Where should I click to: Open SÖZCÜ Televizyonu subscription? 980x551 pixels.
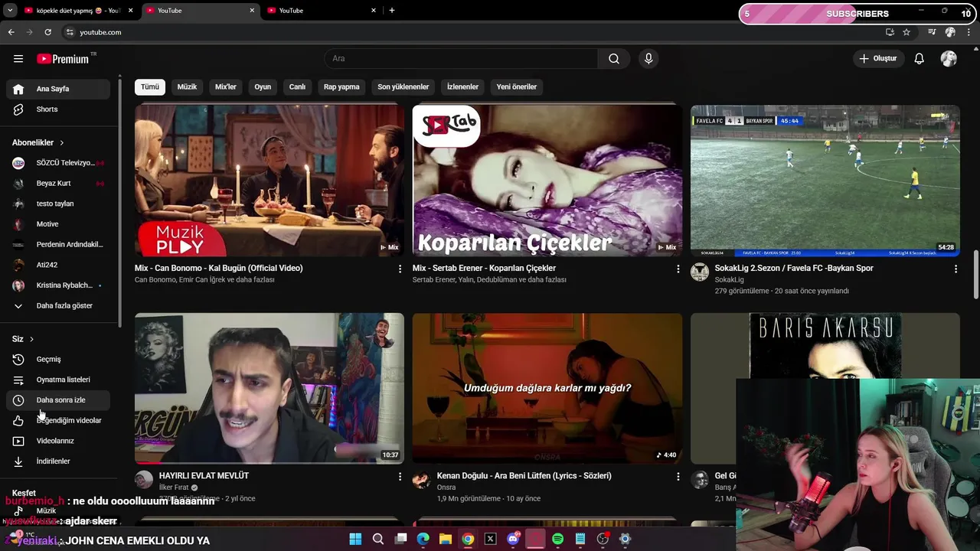58,163
